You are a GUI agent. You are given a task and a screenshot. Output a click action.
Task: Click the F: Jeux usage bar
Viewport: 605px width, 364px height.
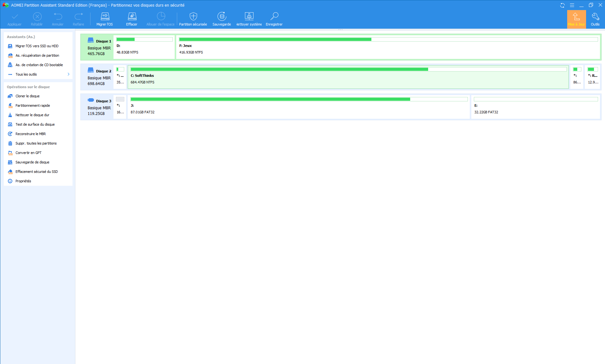(x=388, y=39)
